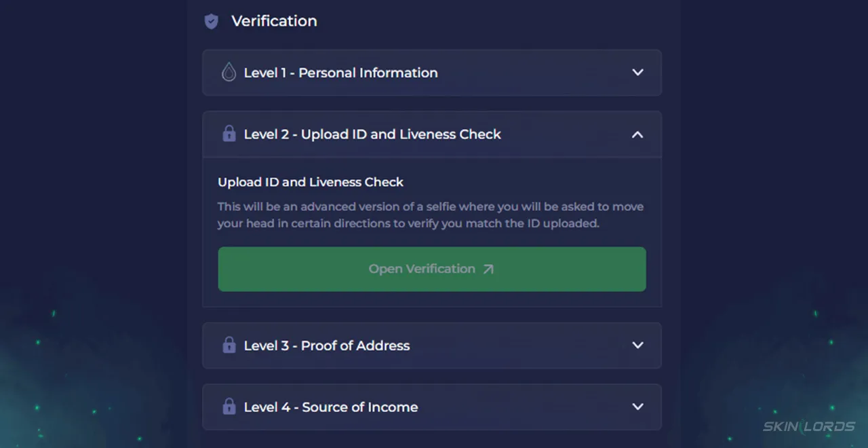Expand Level 1 Personal Information chevron

637,72
